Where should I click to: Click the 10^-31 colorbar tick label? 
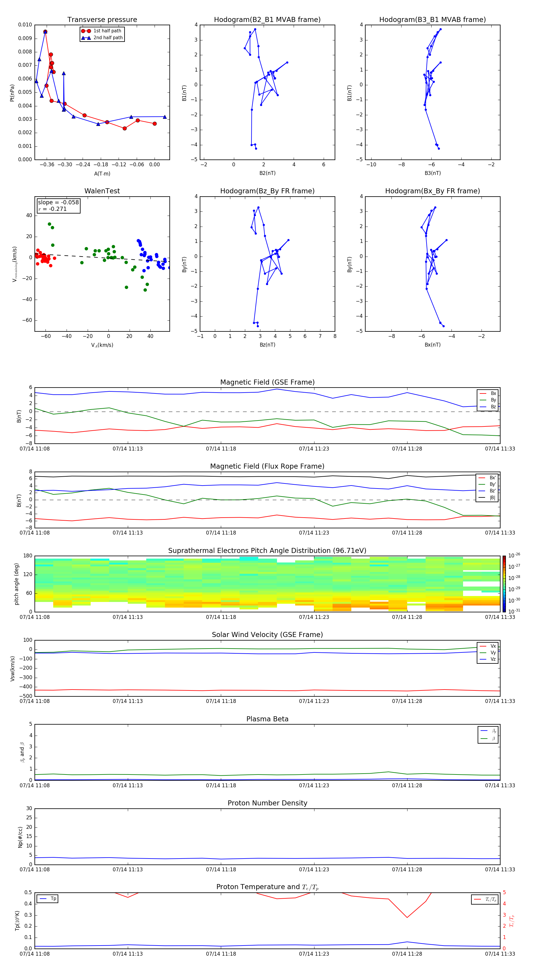(514, 611)
